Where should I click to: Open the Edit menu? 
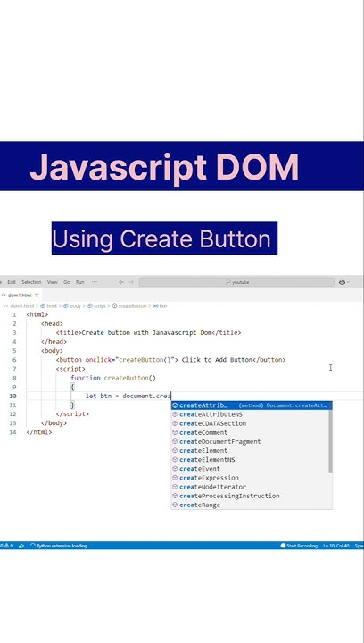click(12, 282)
